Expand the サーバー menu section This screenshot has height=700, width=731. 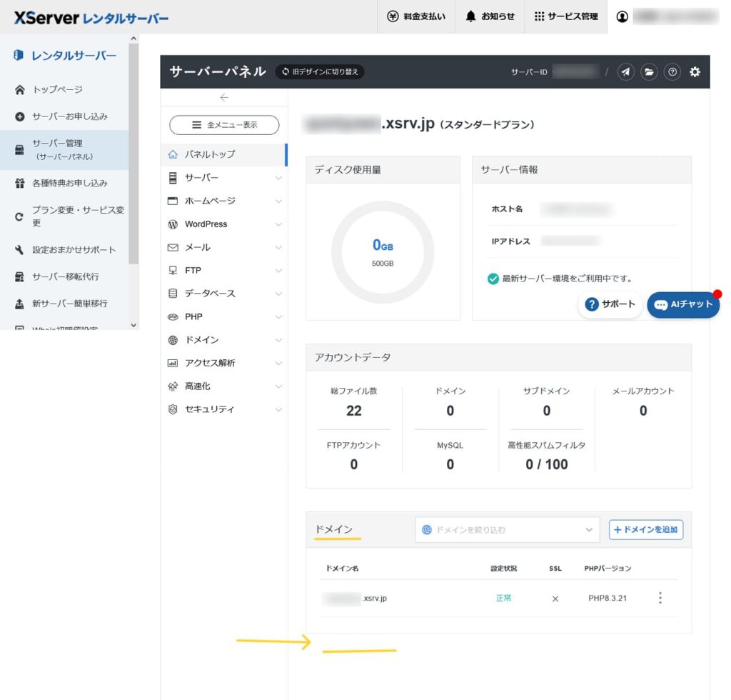tap(224, 178)
